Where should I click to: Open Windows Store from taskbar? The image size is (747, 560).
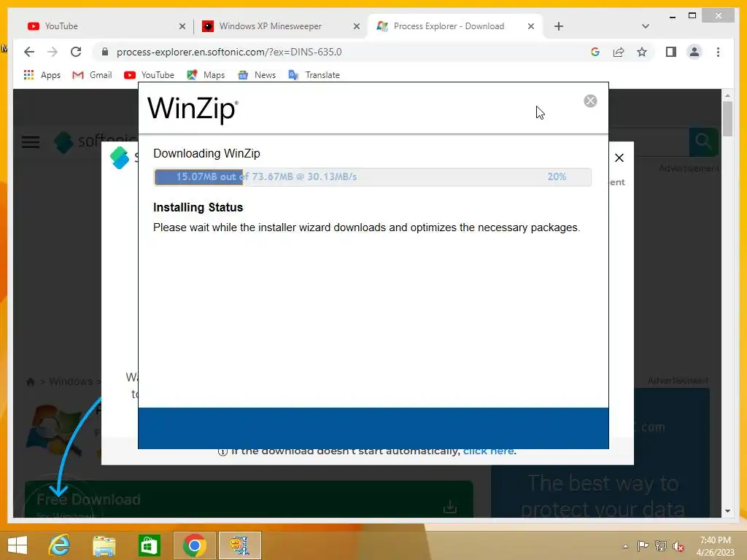click(149, 545)
